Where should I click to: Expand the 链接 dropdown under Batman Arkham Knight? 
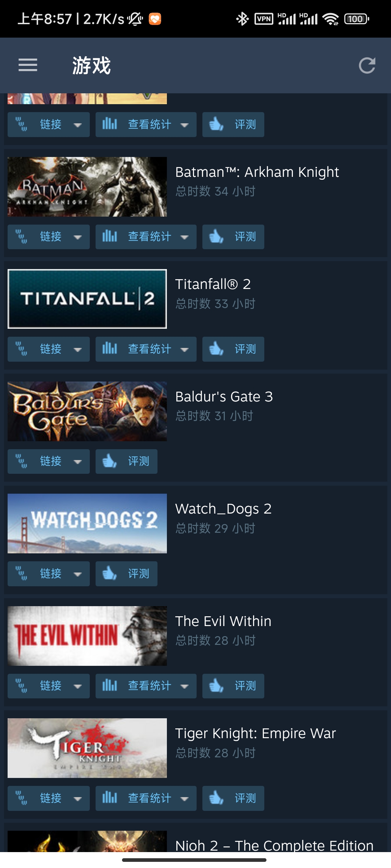[x=78, y=237]
